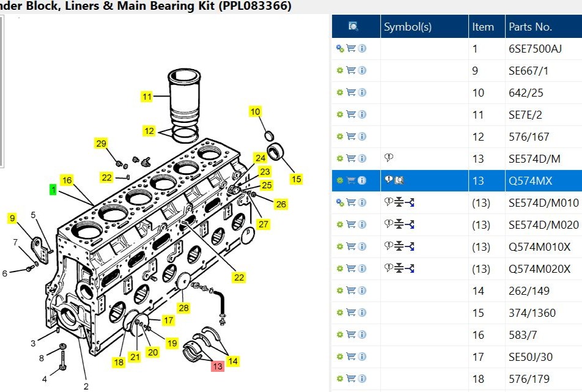The height and width of the screenshot is (392, 582).
Task: Show info for part SE667/1
Action: click(362, 70)
